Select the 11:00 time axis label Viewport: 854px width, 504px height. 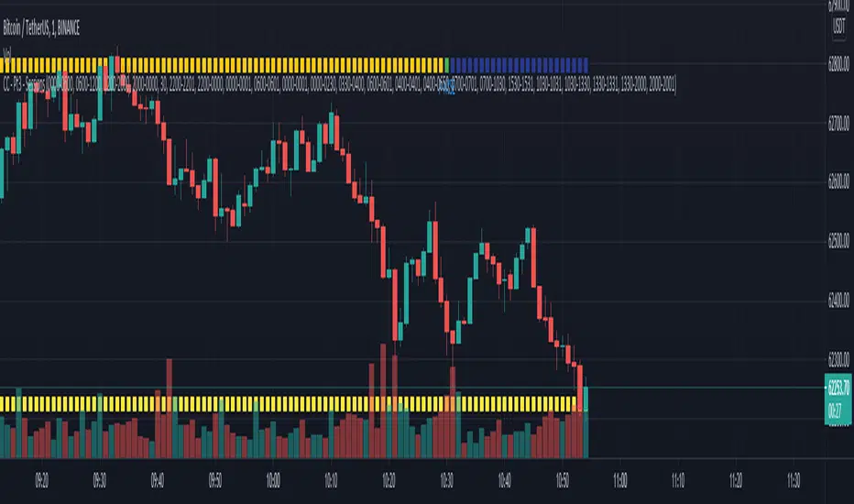click(620, 478)
